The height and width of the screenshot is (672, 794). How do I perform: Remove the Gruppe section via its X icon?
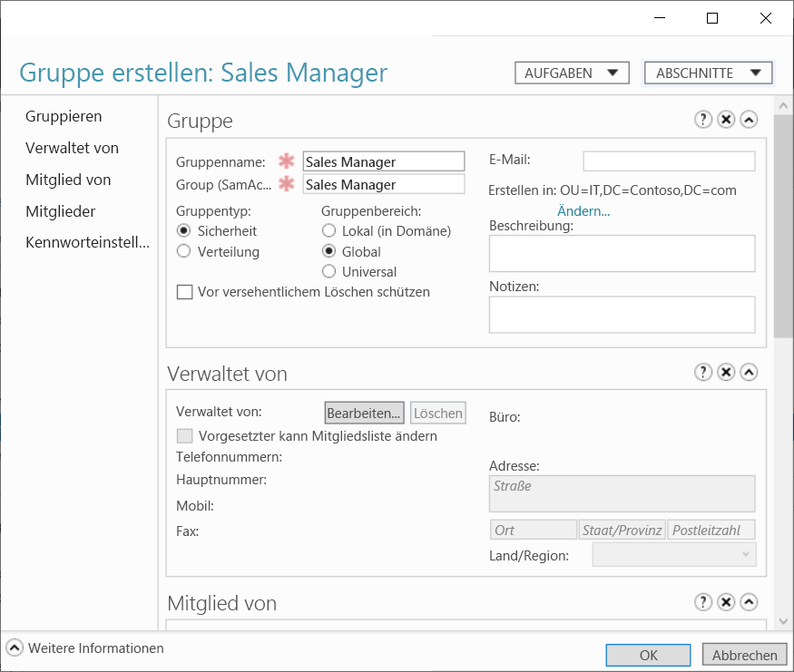coord(726,119)
